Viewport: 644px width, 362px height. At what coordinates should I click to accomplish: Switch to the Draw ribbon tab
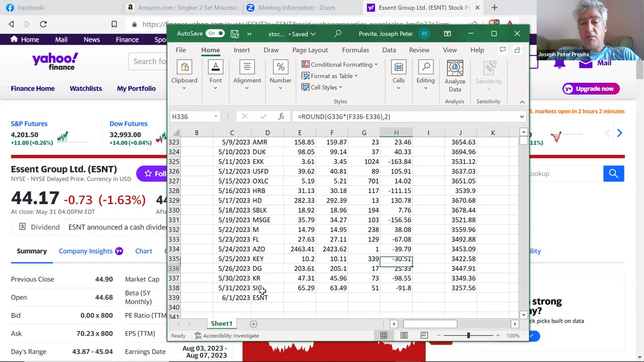pyautogui.click(x=271, y=50)
